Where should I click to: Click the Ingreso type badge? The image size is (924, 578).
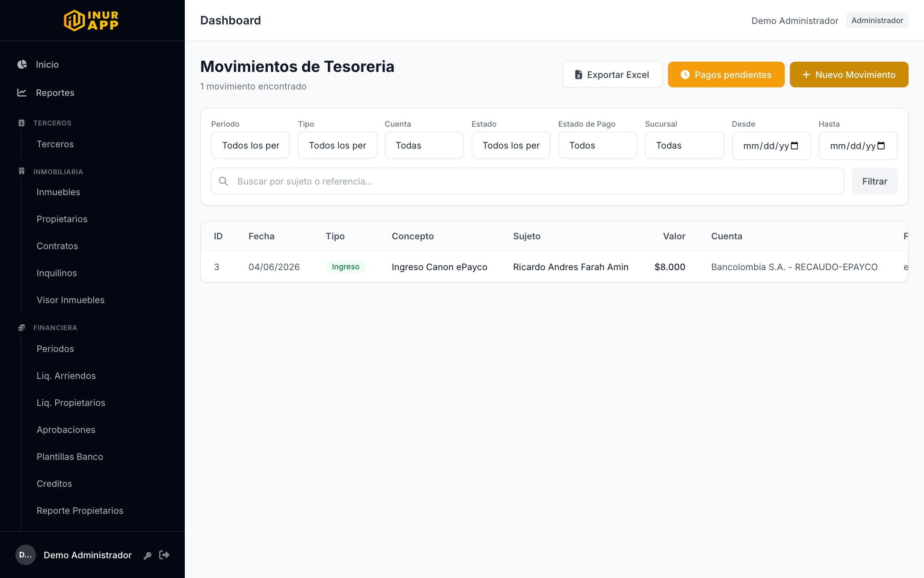pos(345,267)
